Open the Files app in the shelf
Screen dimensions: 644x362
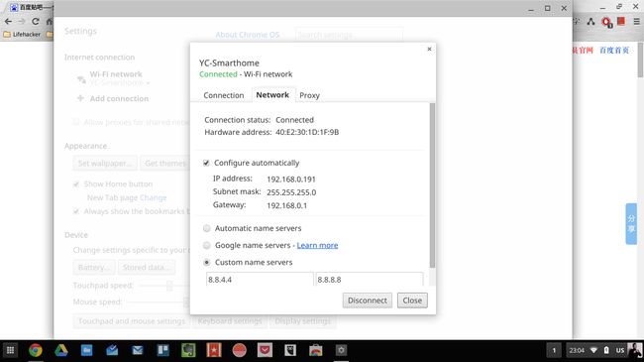(x=86, y=350)
